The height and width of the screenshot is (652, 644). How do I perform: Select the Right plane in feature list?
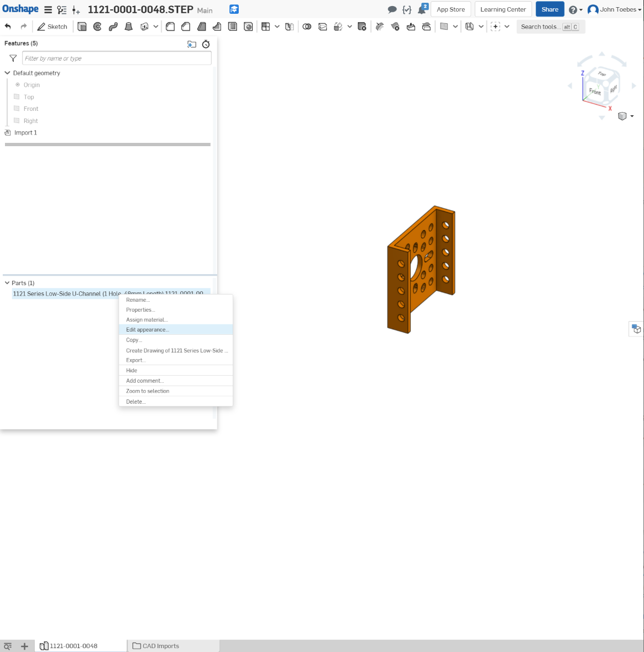[31, 121]
